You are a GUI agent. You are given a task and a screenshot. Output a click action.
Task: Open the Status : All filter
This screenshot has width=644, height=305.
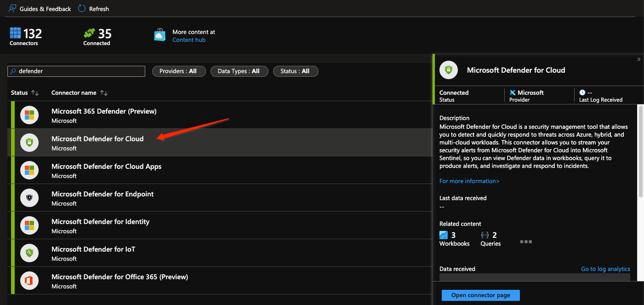(296, 71)
